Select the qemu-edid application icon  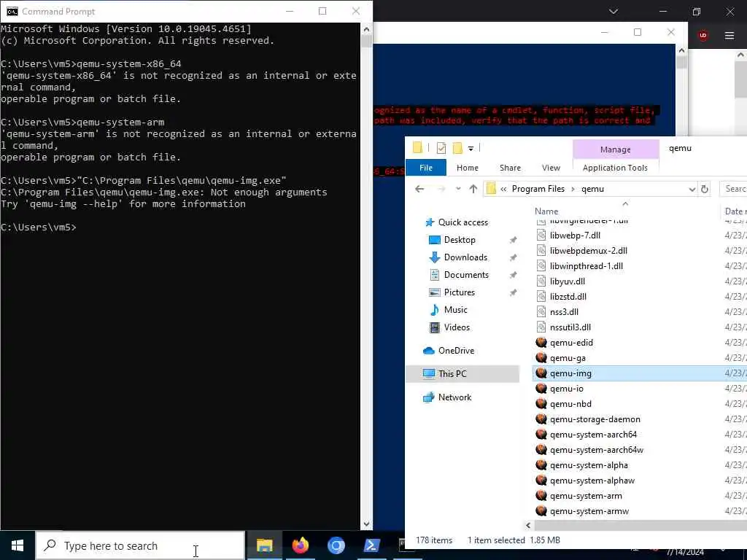(x=541, y=343)
